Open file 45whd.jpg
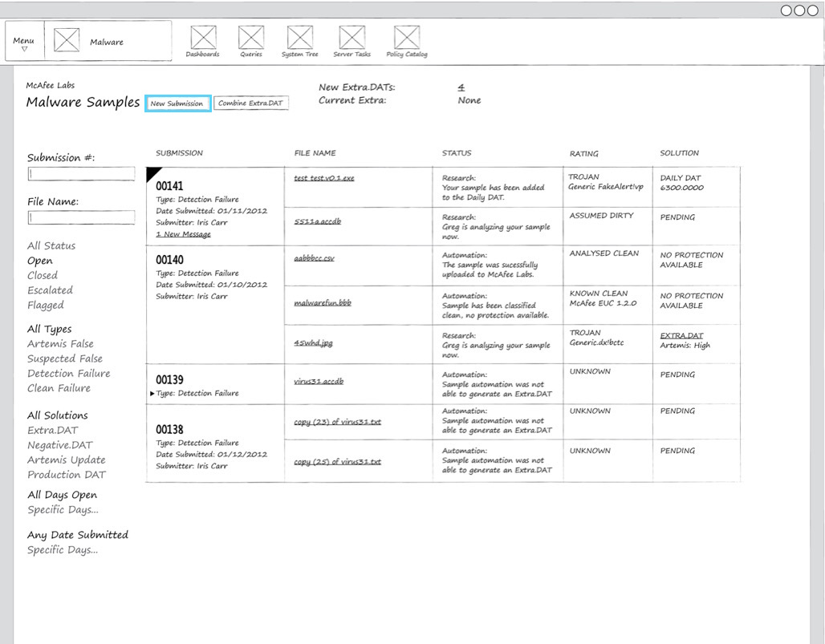825x644 pixels. [x=313, y=342]
